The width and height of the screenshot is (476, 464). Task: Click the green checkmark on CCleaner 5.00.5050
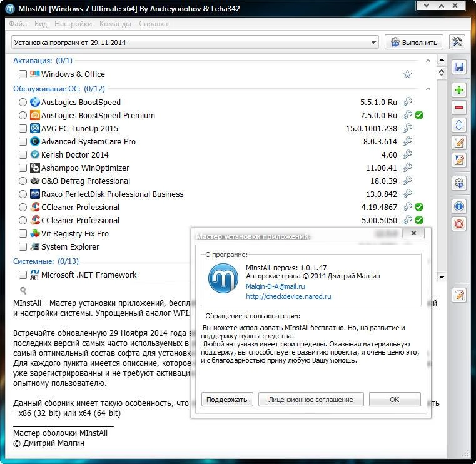(419, 220)
